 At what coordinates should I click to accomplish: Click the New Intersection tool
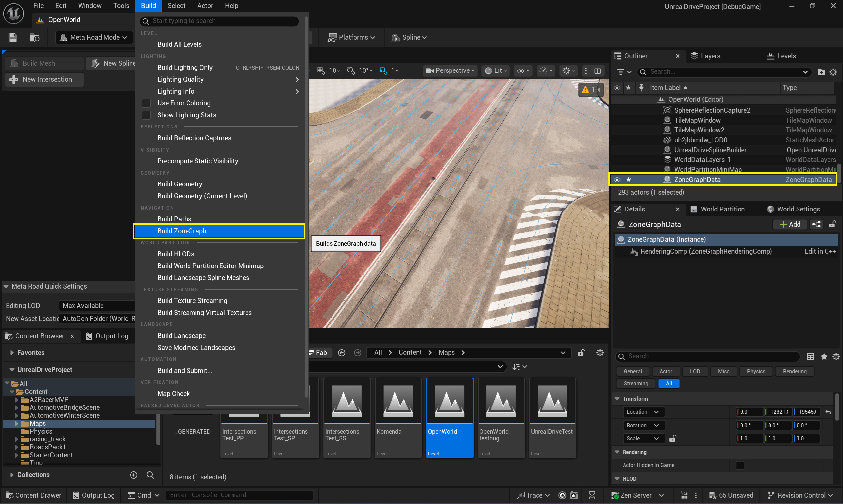(44, 79)
